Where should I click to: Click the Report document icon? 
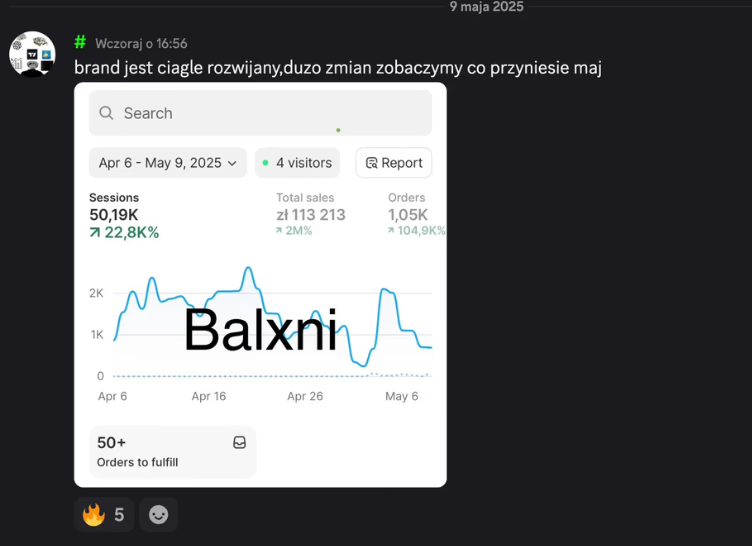pyautogui.click(x=372, y=163)
